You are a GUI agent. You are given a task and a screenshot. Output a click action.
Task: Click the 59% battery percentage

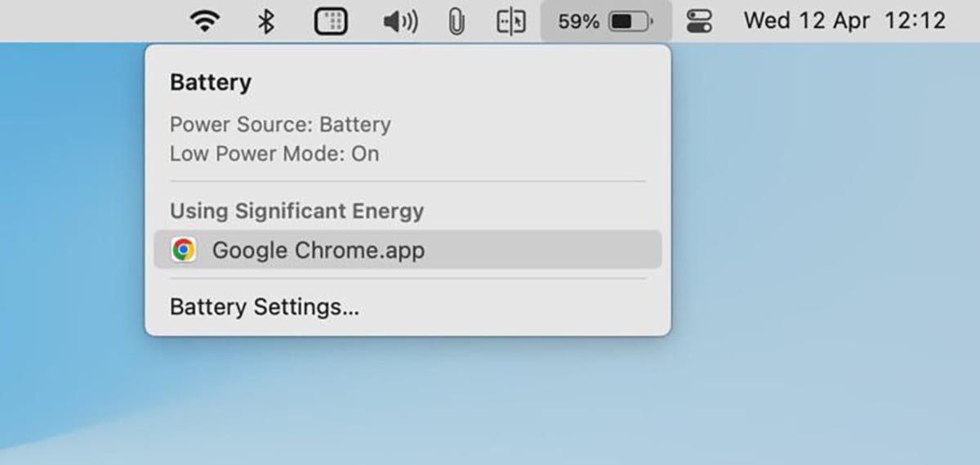578,21
